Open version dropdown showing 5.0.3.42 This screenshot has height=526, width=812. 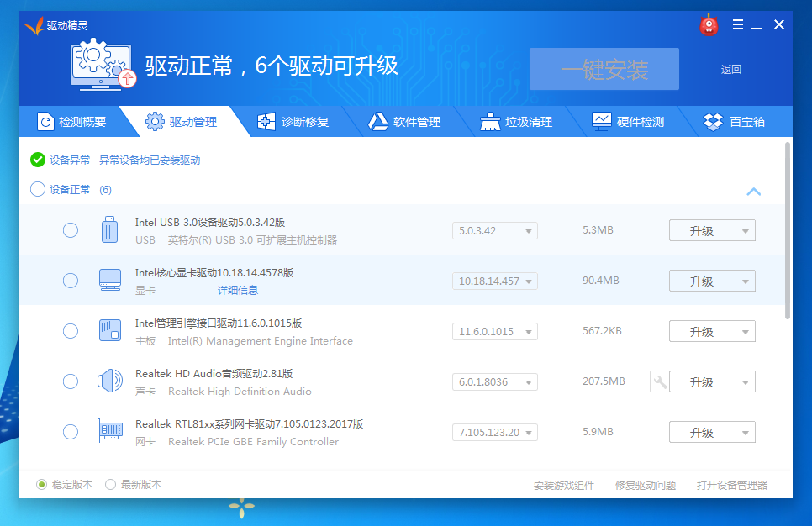pos(494,231)
